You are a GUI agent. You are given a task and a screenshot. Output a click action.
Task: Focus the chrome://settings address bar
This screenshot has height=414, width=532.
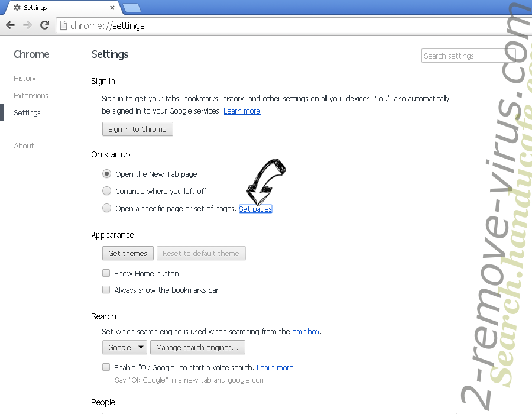coord(294,25)
